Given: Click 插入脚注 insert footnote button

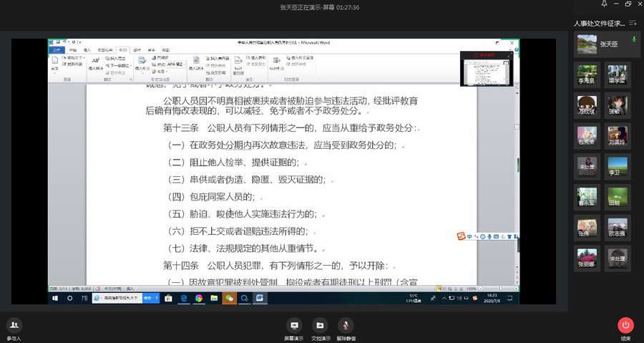Looking at the screenshot, I should [x=95, y=63].
